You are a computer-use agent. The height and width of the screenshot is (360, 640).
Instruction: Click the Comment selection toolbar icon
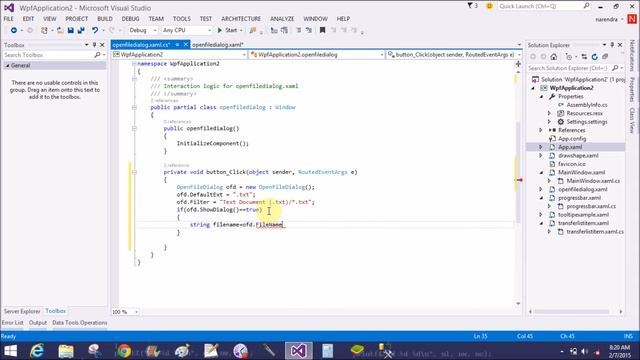coord(299,30)
